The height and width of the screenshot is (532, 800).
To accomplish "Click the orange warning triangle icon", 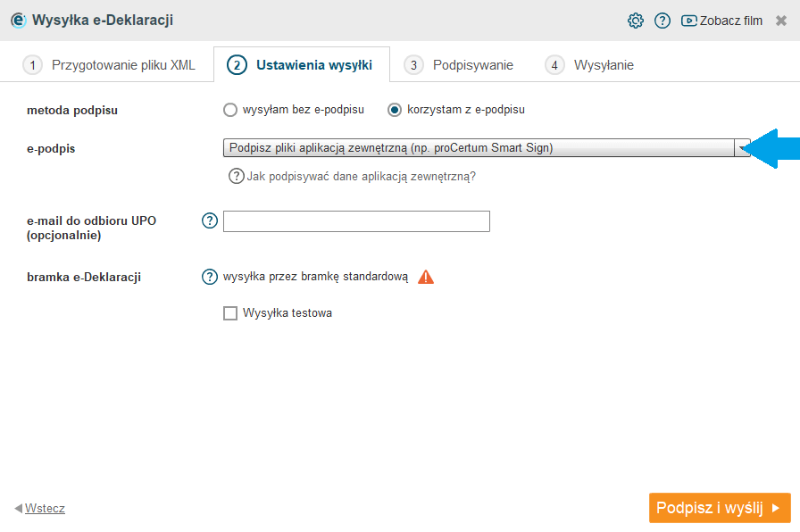I will tap(426, 277).
